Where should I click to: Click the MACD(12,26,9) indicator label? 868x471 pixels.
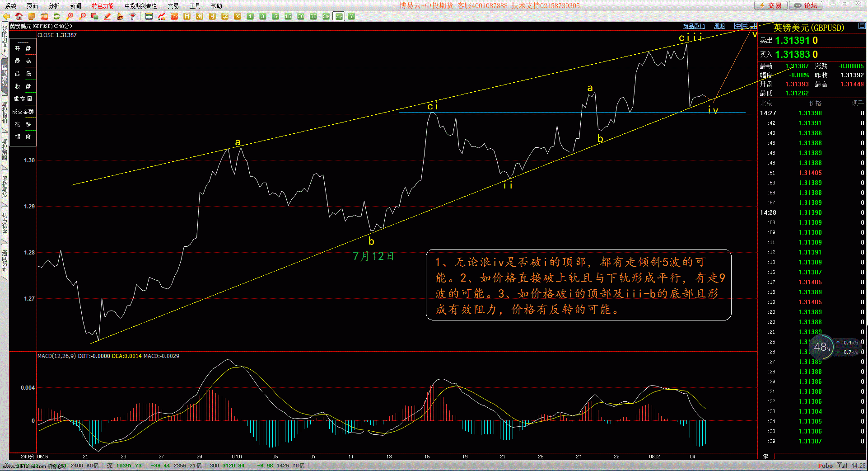[56, 356]
